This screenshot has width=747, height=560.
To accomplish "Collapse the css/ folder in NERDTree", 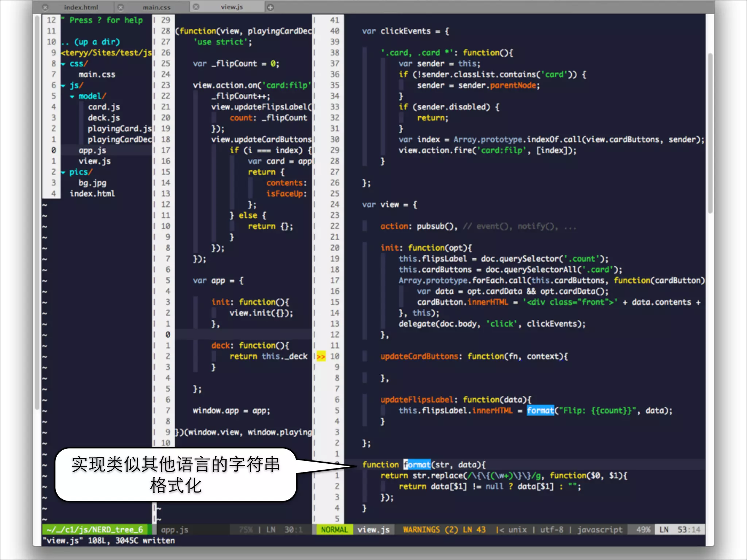I will tap(63, 64).
